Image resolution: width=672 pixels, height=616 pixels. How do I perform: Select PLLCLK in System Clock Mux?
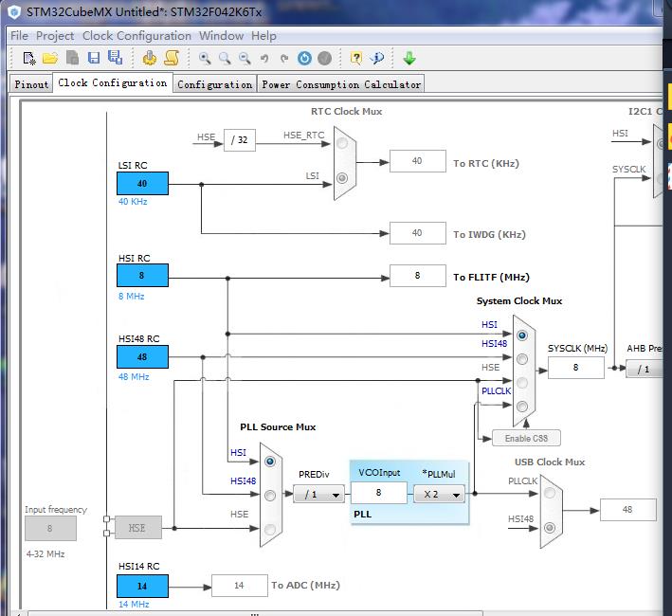click(521, 407)
